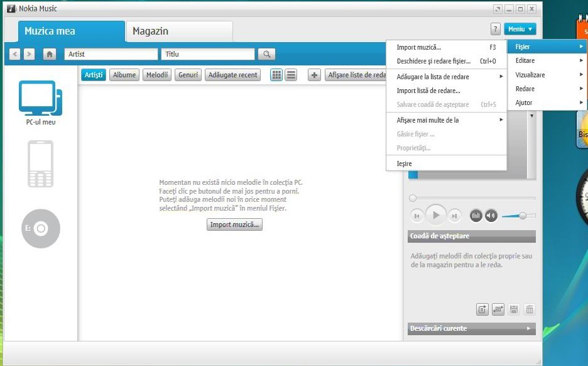Expand the Editare submenu

click(548, 60)
